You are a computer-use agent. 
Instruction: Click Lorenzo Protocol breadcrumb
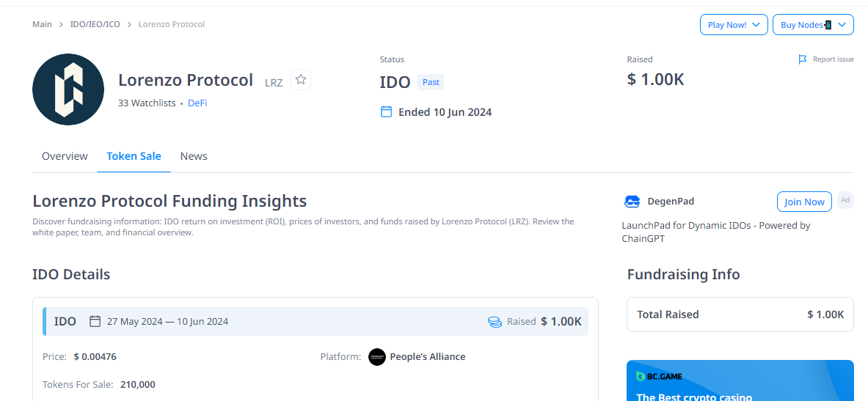172,24
